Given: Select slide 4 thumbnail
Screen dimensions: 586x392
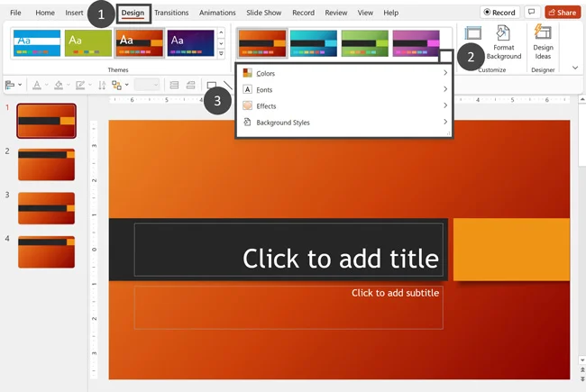Looking at the screenshot, I should [x=46, y=251].
